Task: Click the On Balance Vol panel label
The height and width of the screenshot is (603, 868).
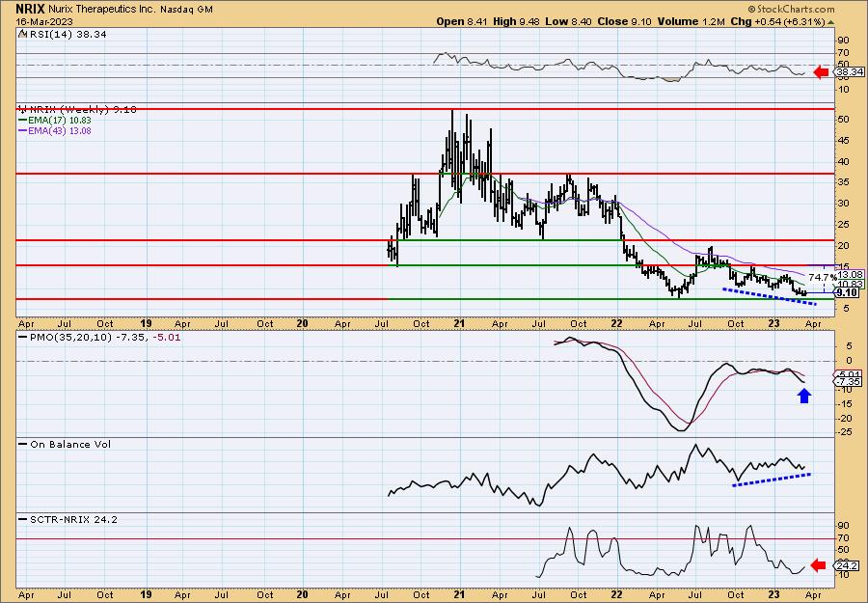Action: tap(65, 444)
